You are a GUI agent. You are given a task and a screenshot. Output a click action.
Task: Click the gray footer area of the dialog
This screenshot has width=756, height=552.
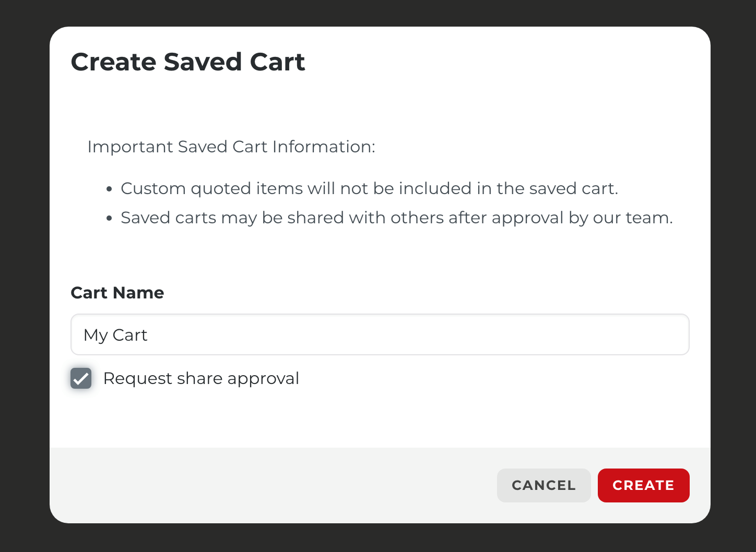[x=261, y=485]
